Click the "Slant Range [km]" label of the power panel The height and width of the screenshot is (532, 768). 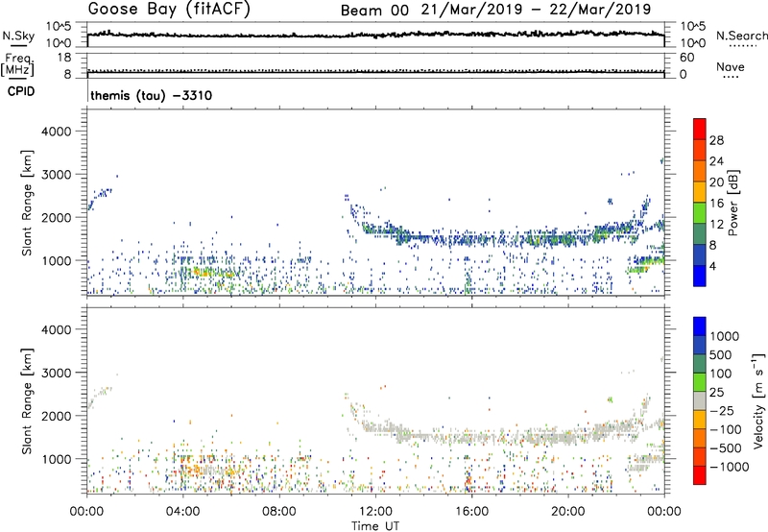(28, 203)
